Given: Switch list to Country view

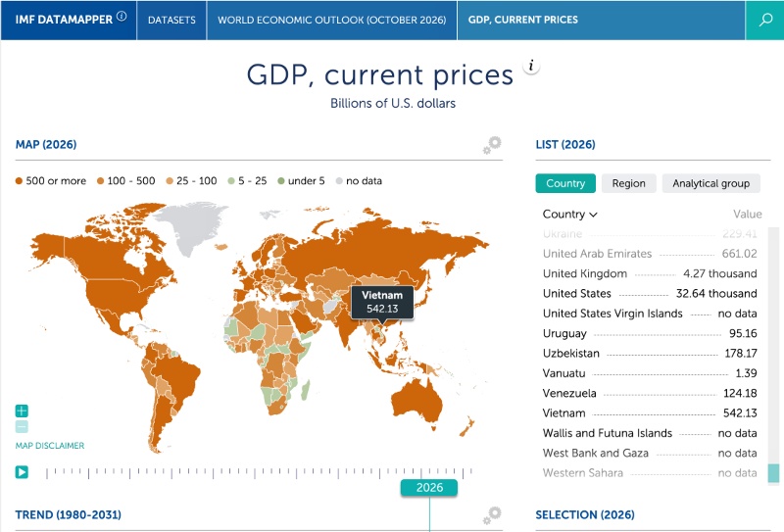Looking at the screenshot, I should click(x=565, y=183).
